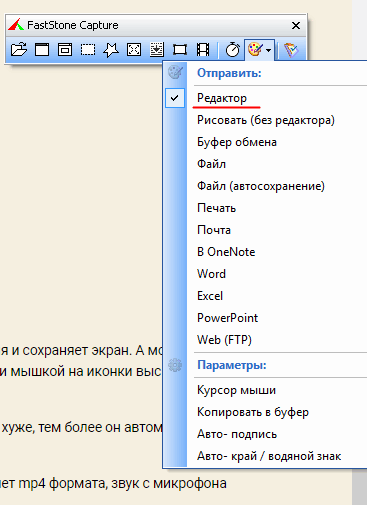Click the FastStone Capture logo icon
Screen dimensions: 367x505
[x=16, y=25]
